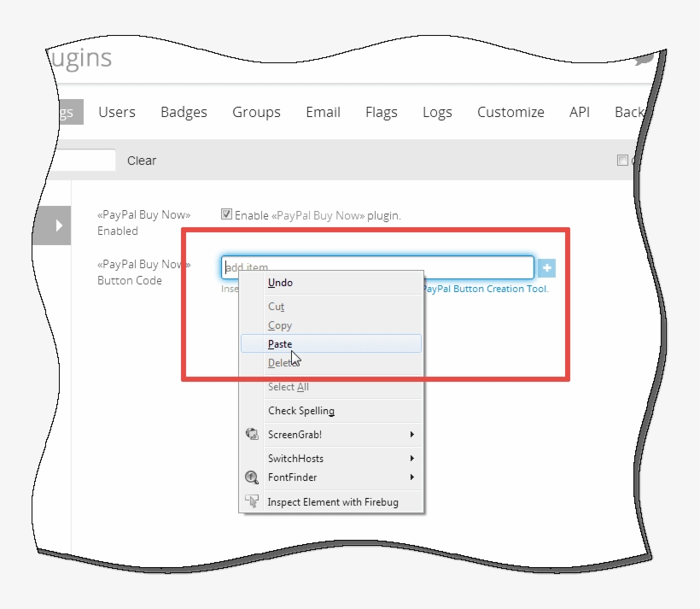Enable the «PayPal Buy Now» plugin checkbox
700x609 pixels.
pos(226,214)
